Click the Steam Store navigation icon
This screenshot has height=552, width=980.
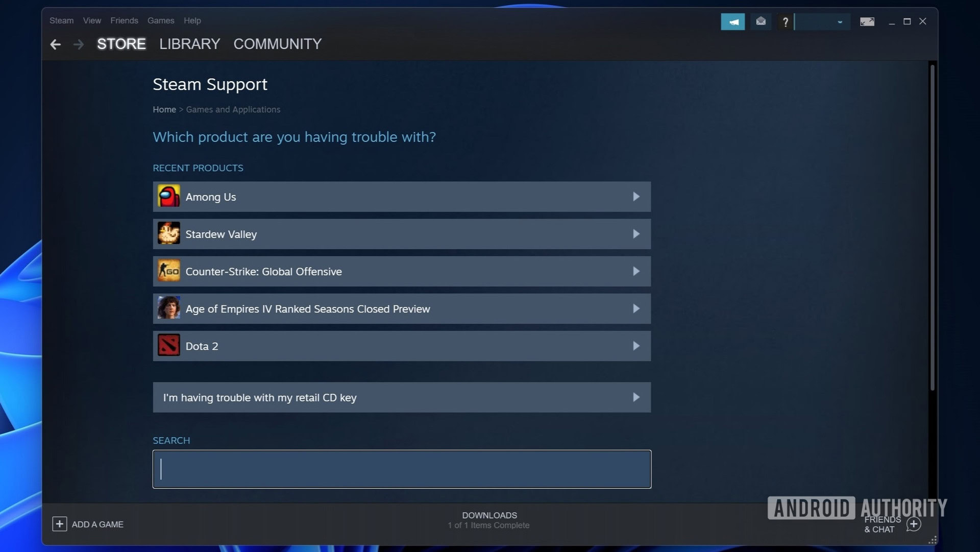point(120,44)
